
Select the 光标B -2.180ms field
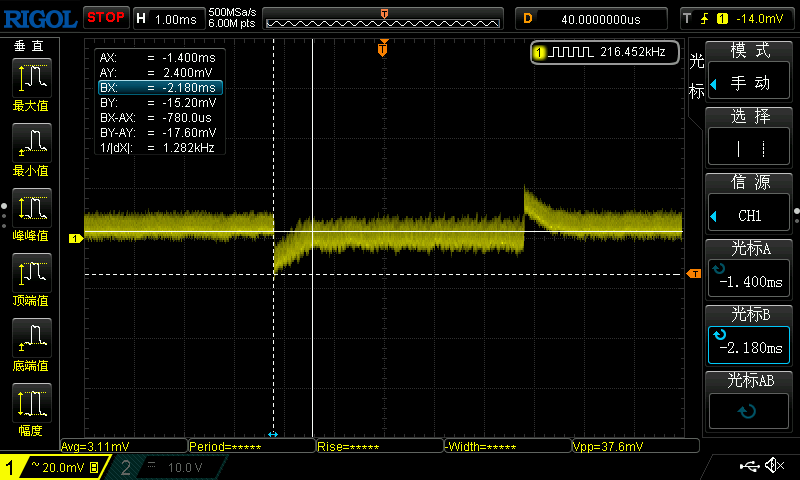(x=748, y=345)
